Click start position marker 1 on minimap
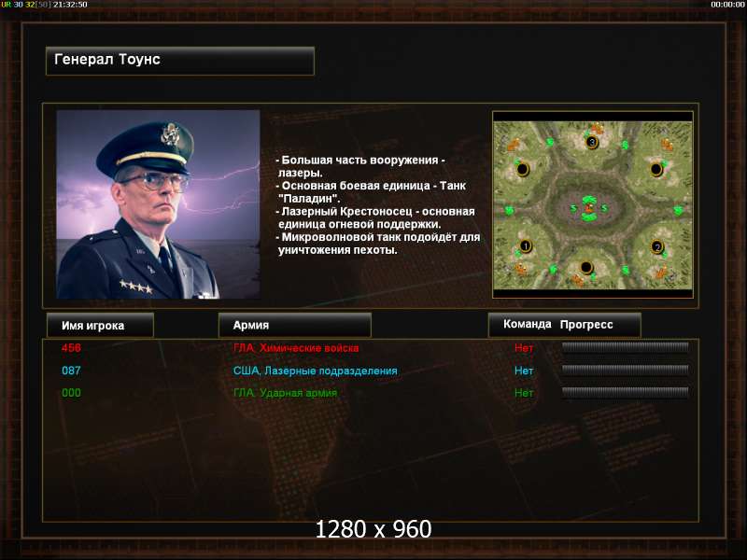 click(x=525, y=246)
